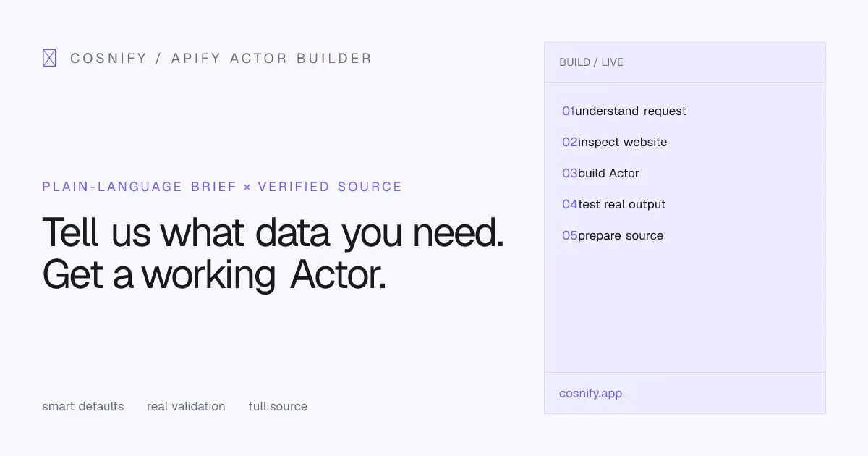This screenshot has width=868, height=456.
Task: Open the cosnify.app link
Action: coord(590,394)
